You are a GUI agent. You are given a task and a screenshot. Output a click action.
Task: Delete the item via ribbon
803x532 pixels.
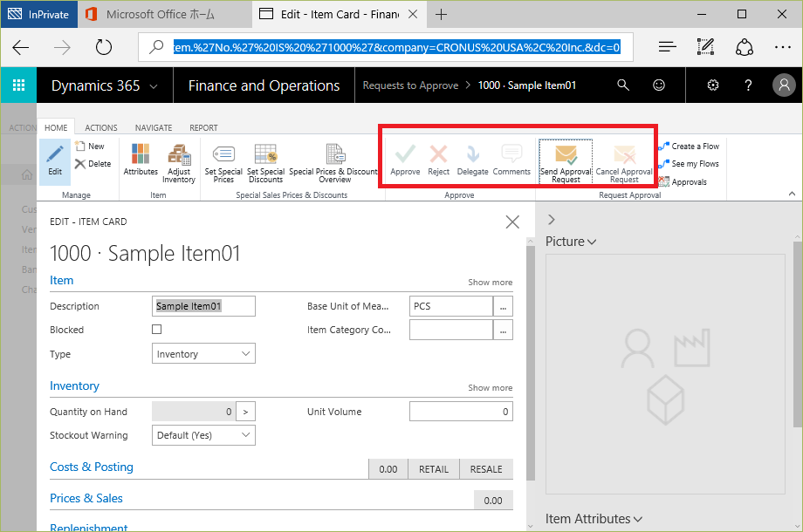pos(93,164)
